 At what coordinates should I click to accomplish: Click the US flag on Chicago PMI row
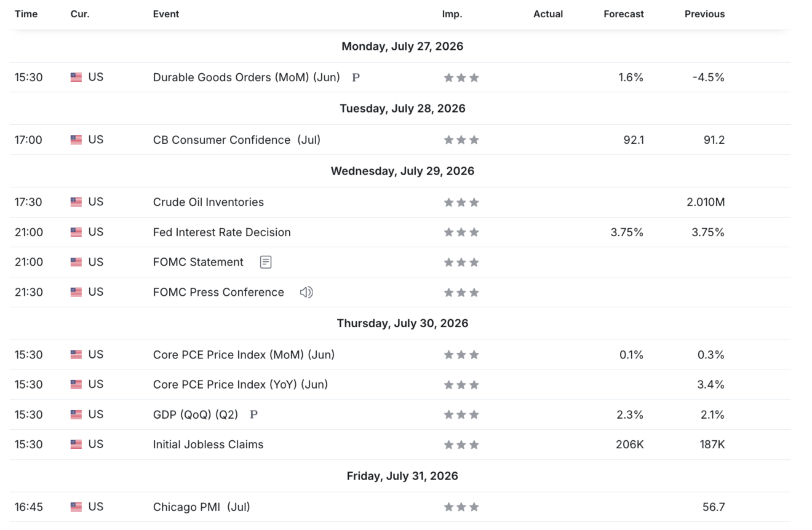pyautogui.click(x=76, y=507)
